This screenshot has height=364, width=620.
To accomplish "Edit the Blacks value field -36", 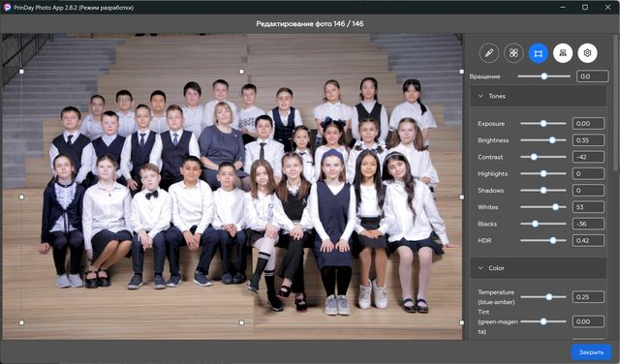I will (588, 224).
